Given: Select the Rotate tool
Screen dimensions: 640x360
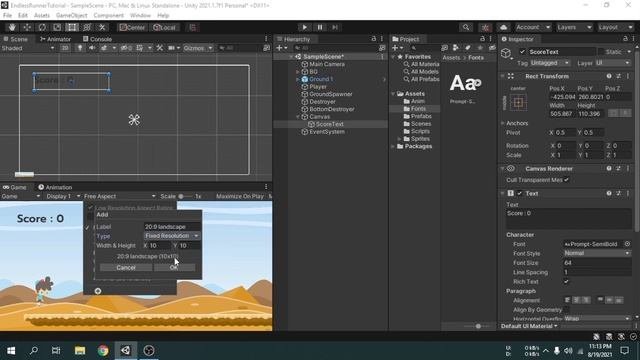Looking at the screenshot, I should click(x=42, y=27).
